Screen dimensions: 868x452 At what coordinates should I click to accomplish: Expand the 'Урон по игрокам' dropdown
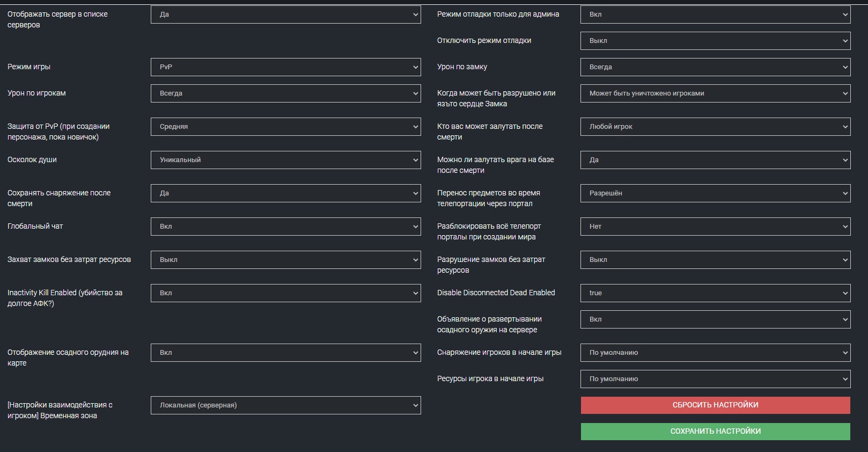tap(285, 93)
